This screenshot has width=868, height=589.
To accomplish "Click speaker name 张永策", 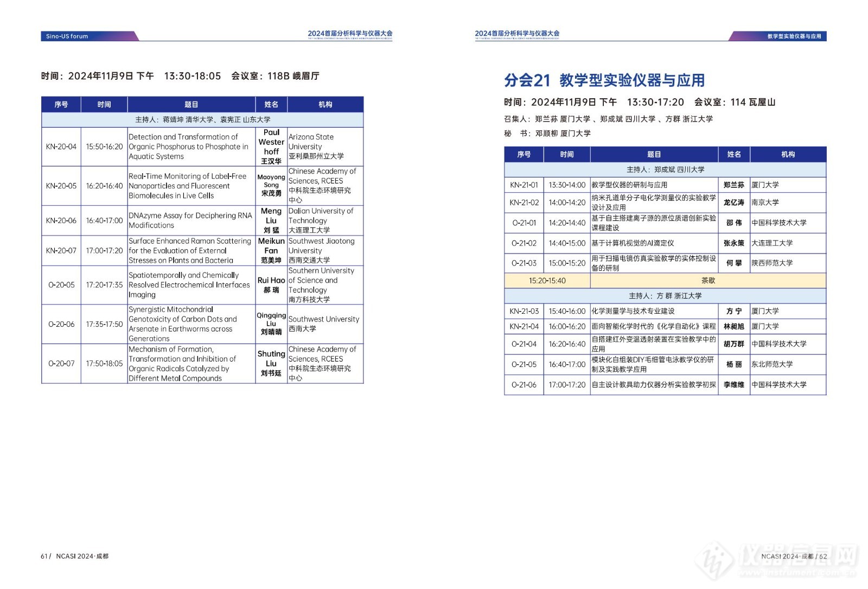I will point(734,243).
